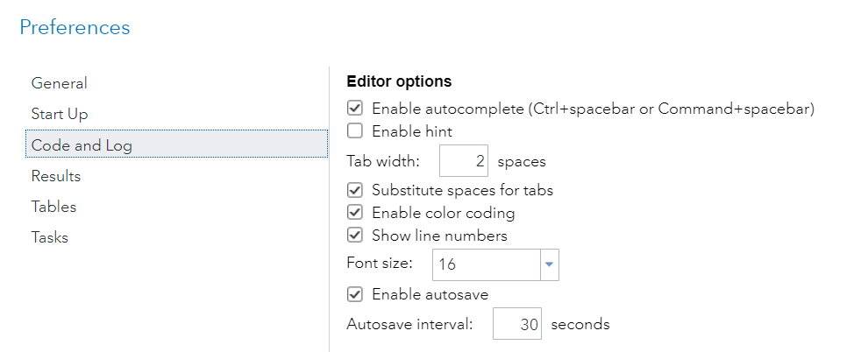Uncheck Substitute spaces for tabs
868x352 pixels.
355,190
